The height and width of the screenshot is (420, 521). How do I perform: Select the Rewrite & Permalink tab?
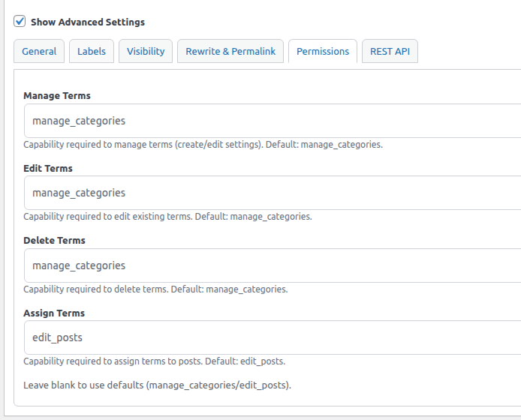[x=230, y=51]
